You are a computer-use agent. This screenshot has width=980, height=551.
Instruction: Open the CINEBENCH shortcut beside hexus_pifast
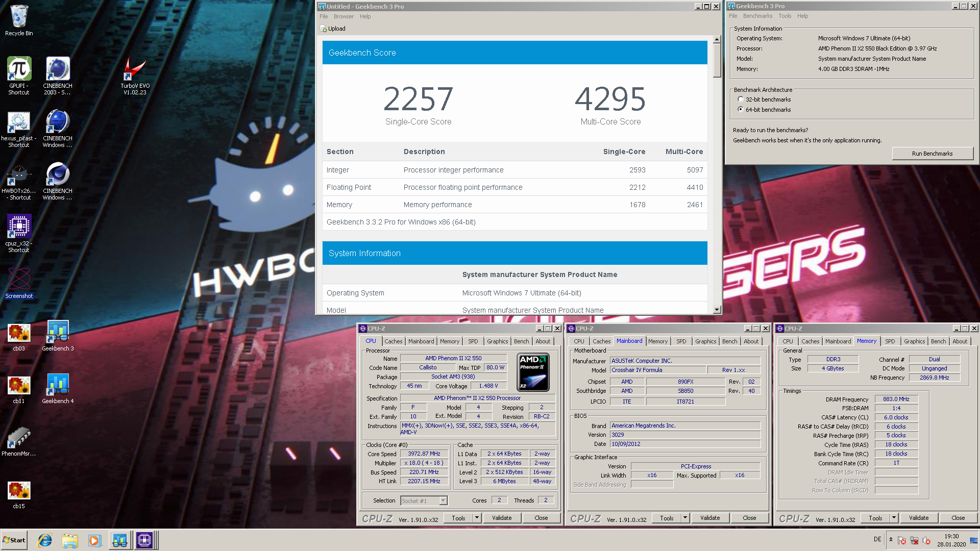click(x=58, y=129)
